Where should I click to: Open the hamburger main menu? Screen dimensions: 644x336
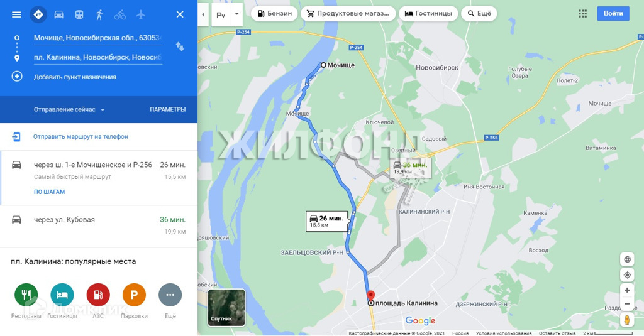tap(16, 15)
